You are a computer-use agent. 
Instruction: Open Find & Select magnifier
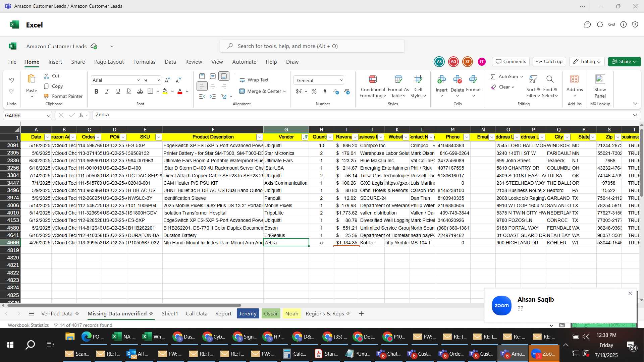(x=550, y=86)
